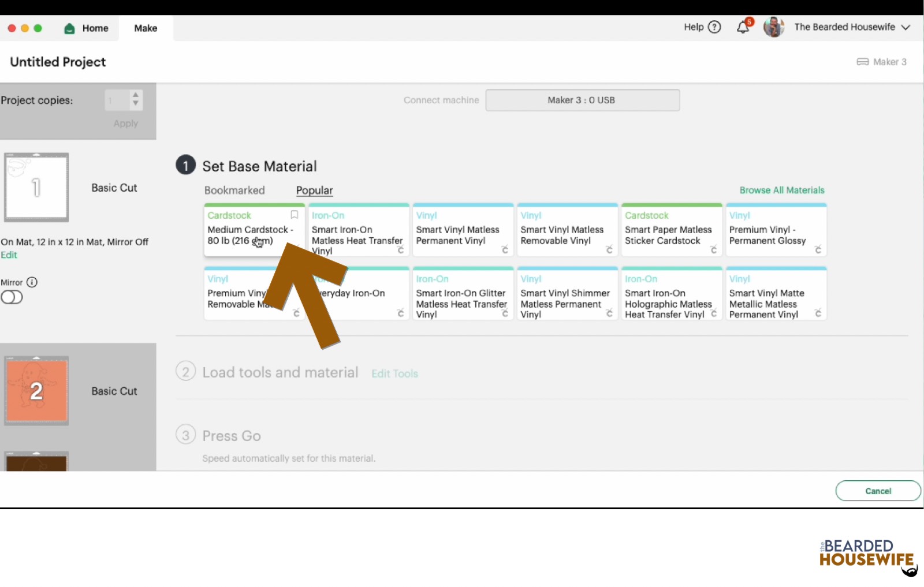Click the Apply copies button

point(126,124)
